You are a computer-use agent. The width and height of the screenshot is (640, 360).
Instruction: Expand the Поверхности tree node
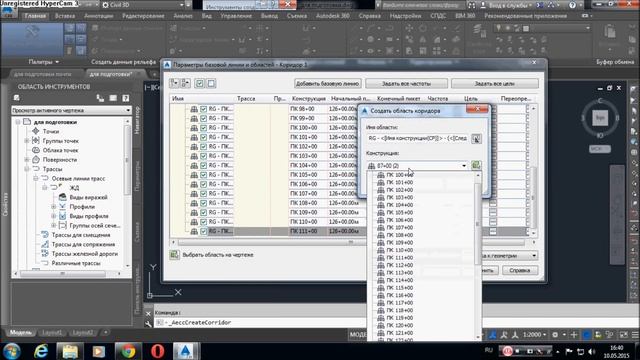27,160
